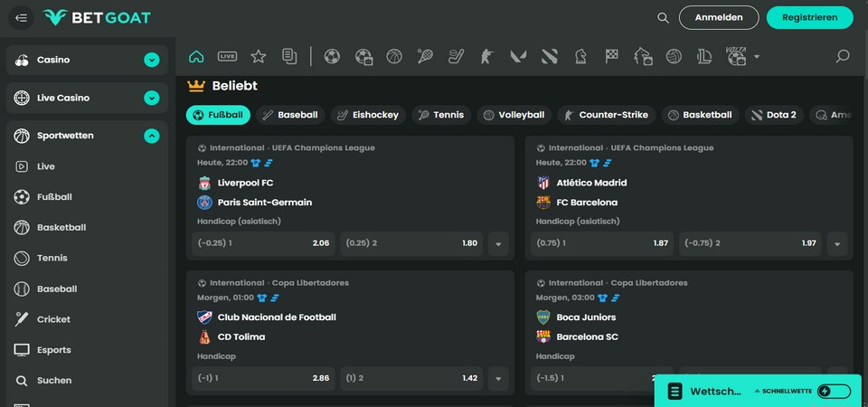868x407 pixels.
Task: Bet PSG handicap (0.25) at 1.80
Action: click(x=411, y=243)
